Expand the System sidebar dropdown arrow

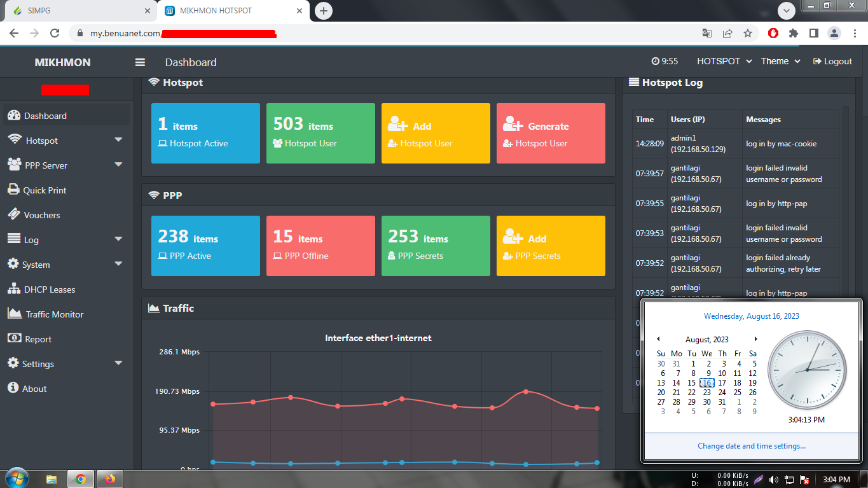118,265
